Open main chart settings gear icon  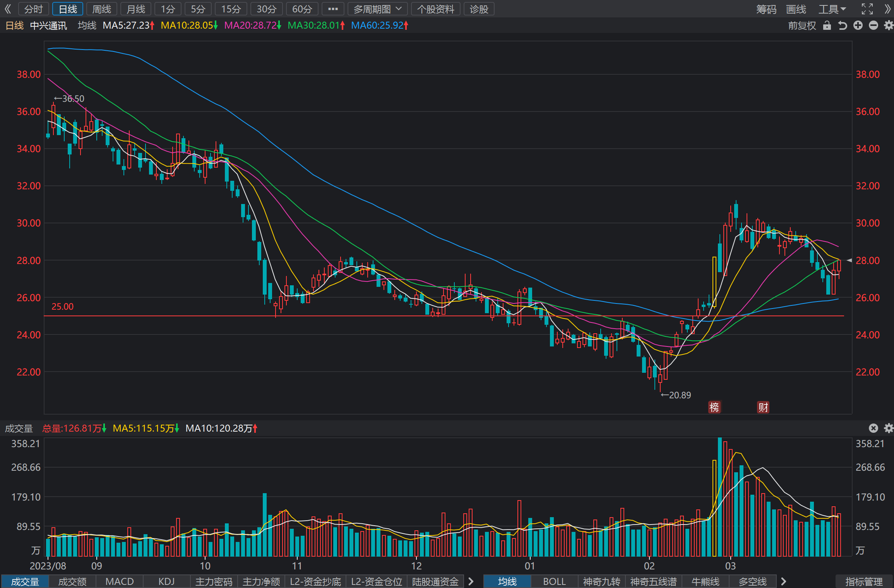pyautogui.click(x=889, y=26)
